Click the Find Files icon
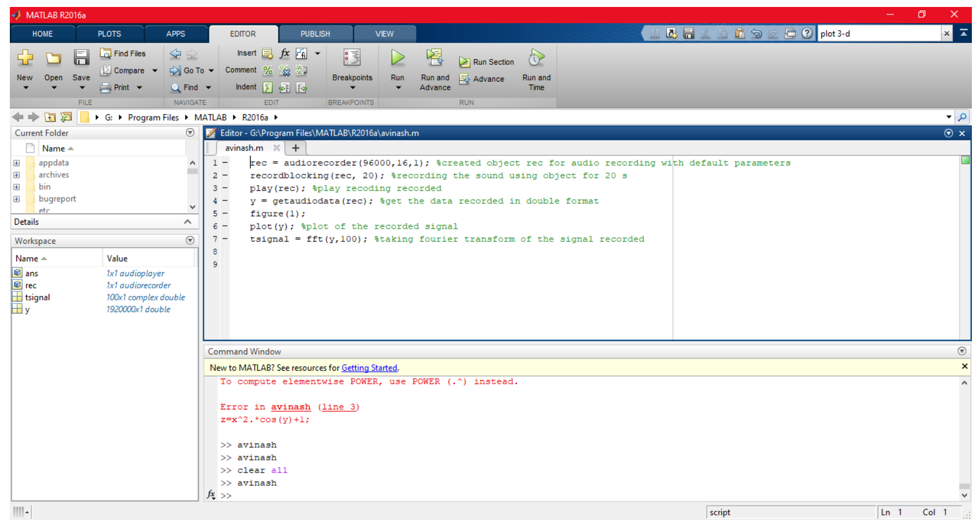Viewport: 980px width, 520px height. click(105, 53)
